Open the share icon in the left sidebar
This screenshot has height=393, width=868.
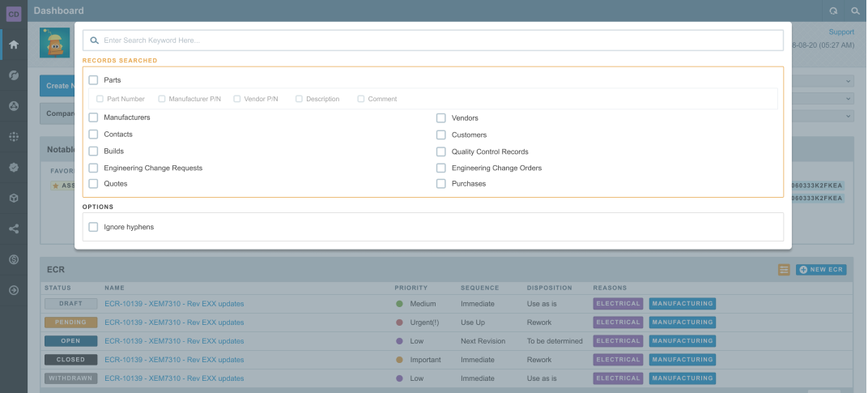click(13, 229)
